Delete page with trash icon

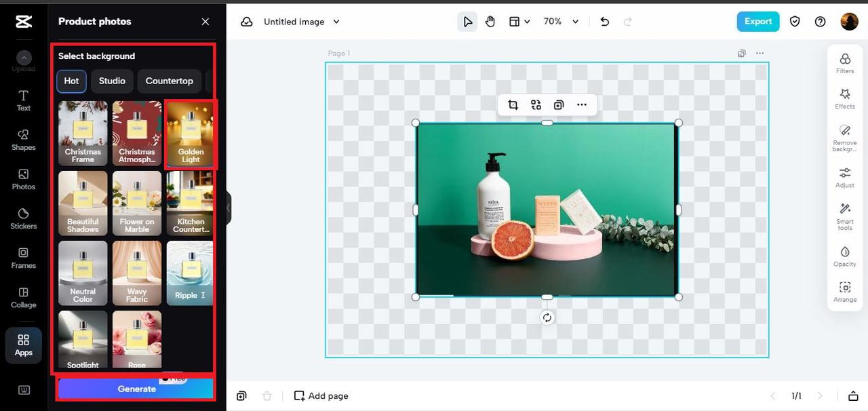coord(267,396)
